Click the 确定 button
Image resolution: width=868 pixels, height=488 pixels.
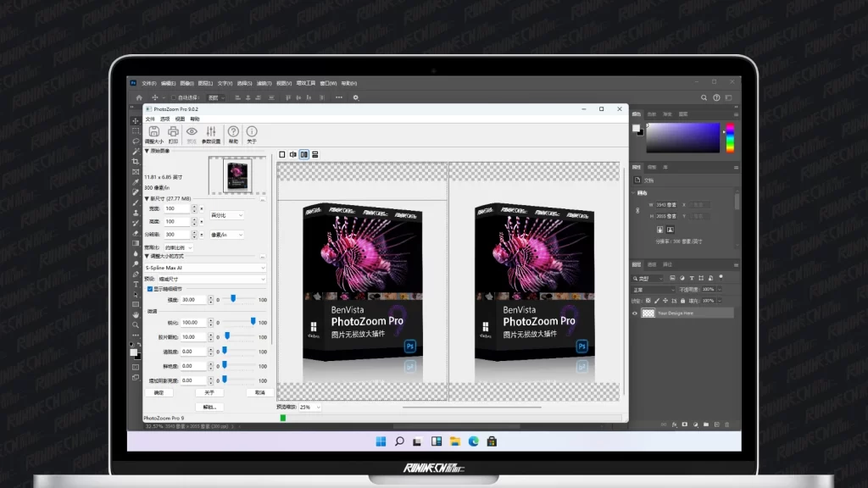tap(159, 393)
